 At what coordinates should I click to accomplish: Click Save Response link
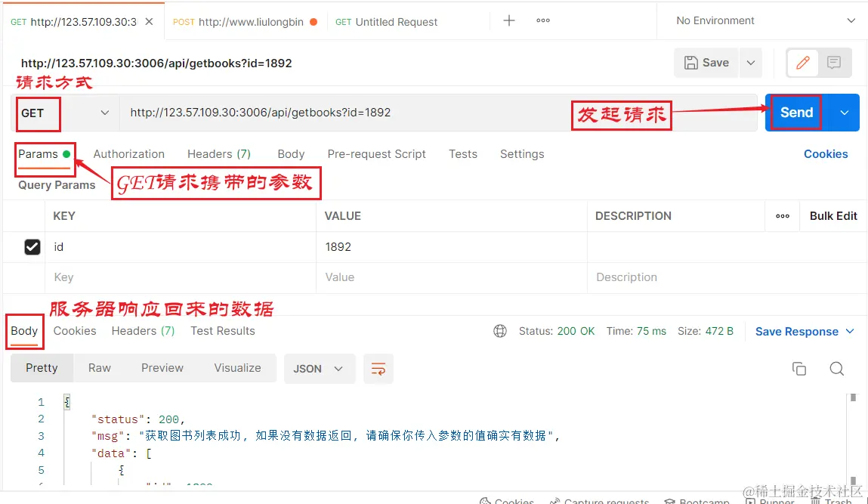pyautogui.click(x=796, y=331)
